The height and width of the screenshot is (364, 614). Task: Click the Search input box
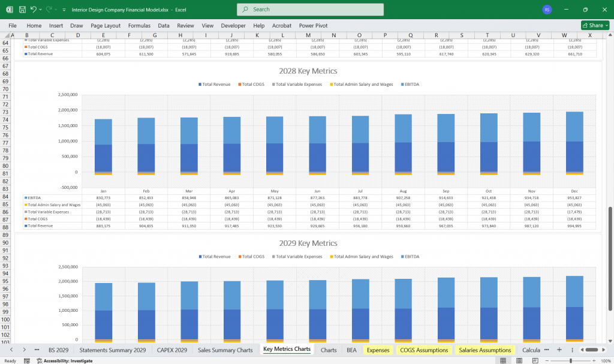click(x=311, y=10)
